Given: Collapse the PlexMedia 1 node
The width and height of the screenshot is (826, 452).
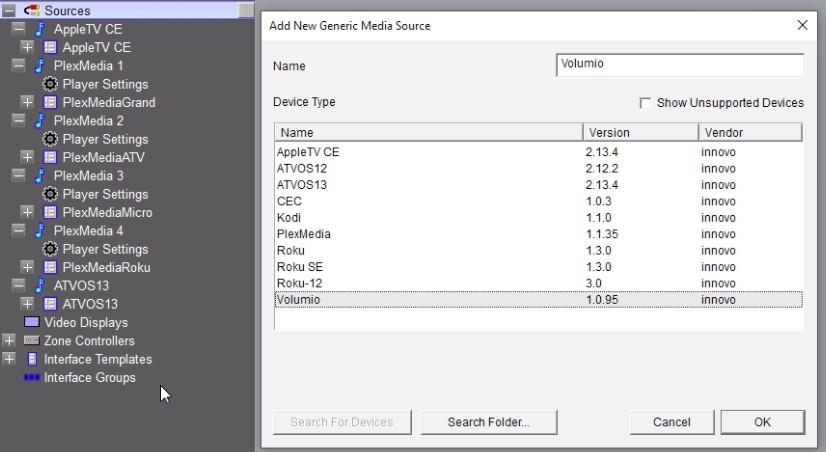Looking at the screenshot, I should tap(18, 65).
